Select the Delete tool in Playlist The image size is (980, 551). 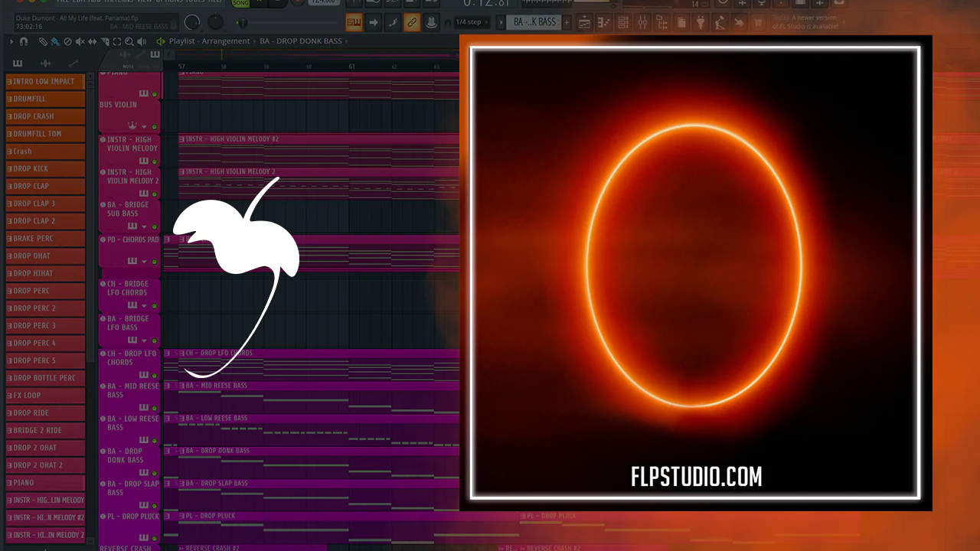pyautogui.click(x=67, y=41)
